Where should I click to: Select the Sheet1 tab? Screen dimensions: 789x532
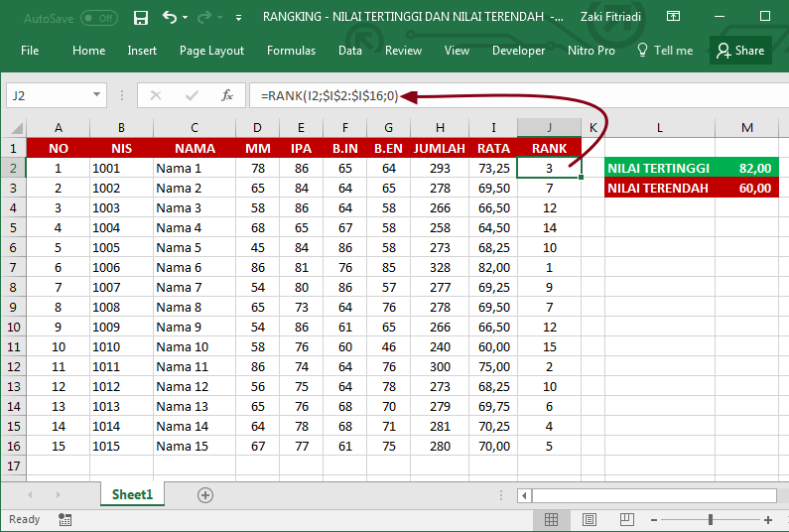pos(132,494)
